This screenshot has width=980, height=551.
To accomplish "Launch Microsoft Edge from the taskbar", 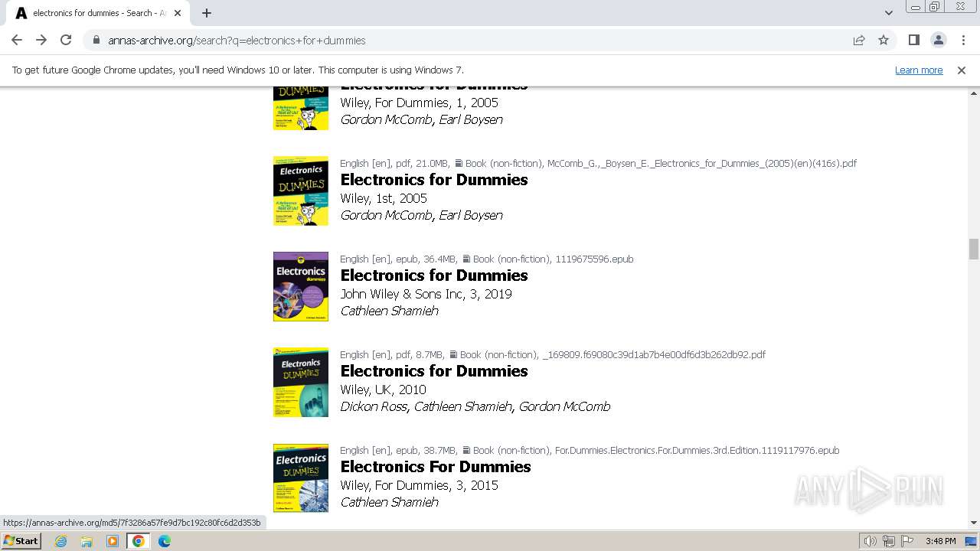I will coord(164,541).
